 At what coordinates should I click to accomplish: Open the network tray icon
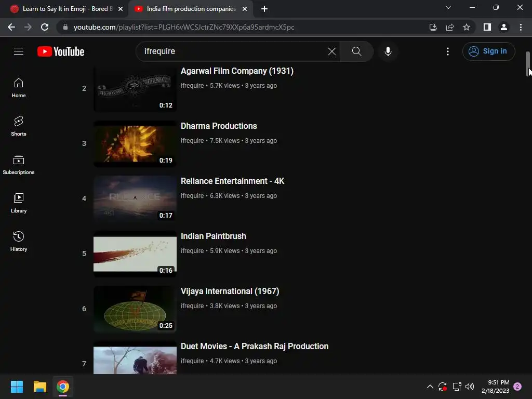click(x=457, y=387)
